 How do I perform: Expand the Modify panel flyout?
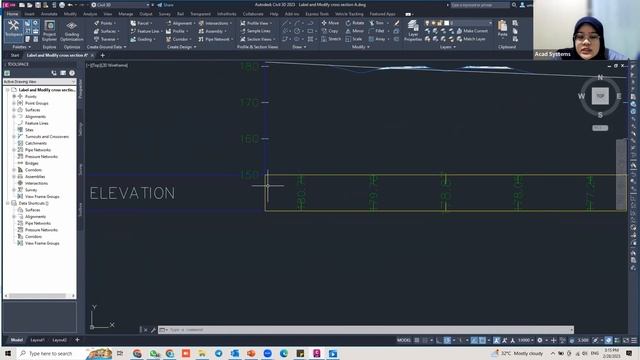(360, 47)
